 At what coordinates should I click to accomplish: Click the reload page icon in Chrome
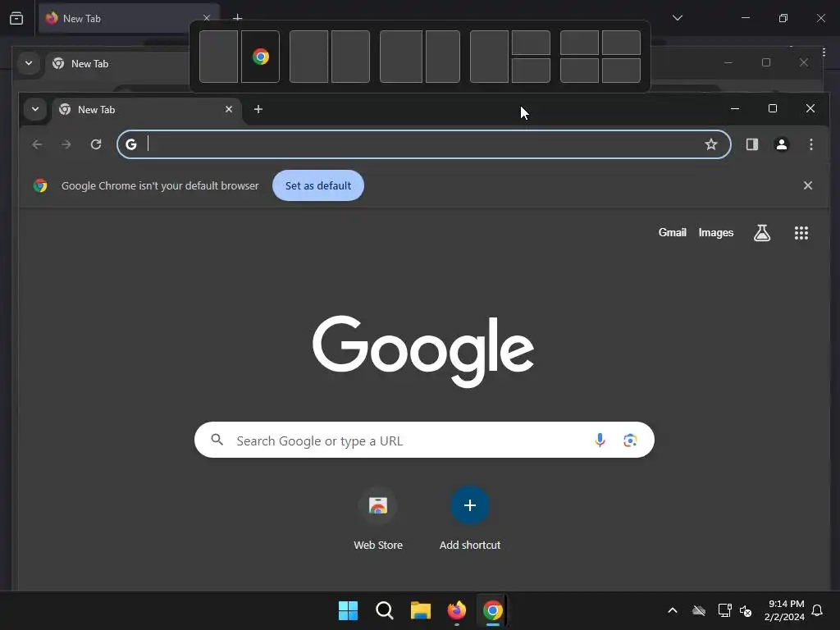tap(96, 144)
